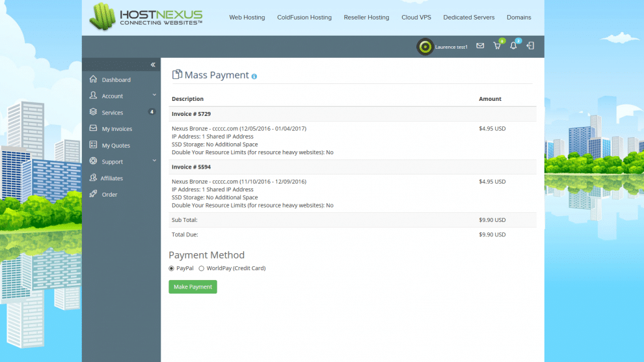Click the Payment Method heading

coord(207,255)
